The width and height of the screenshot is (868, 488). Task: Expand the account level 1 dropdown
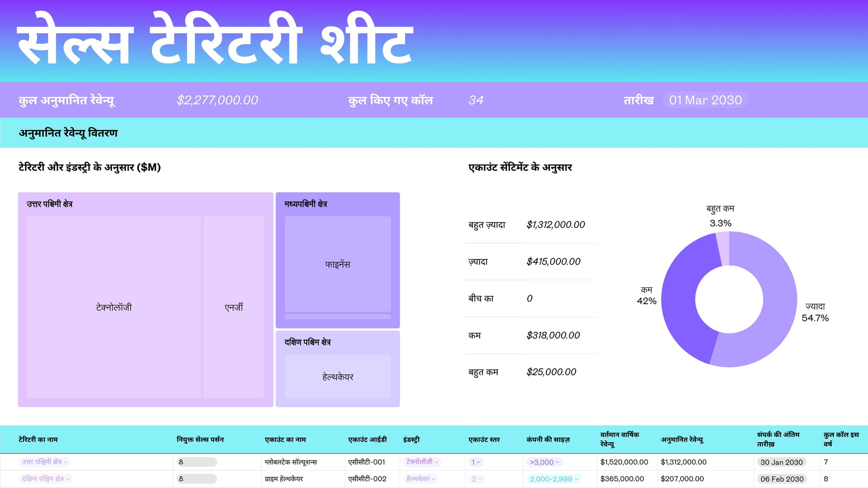[x=476, y=462]
